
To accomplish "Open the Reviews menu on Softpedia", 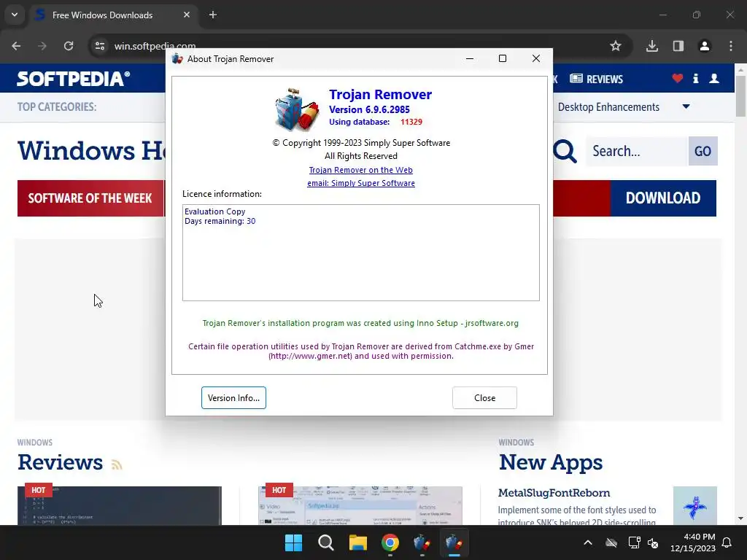I will [x=597, y=79].
